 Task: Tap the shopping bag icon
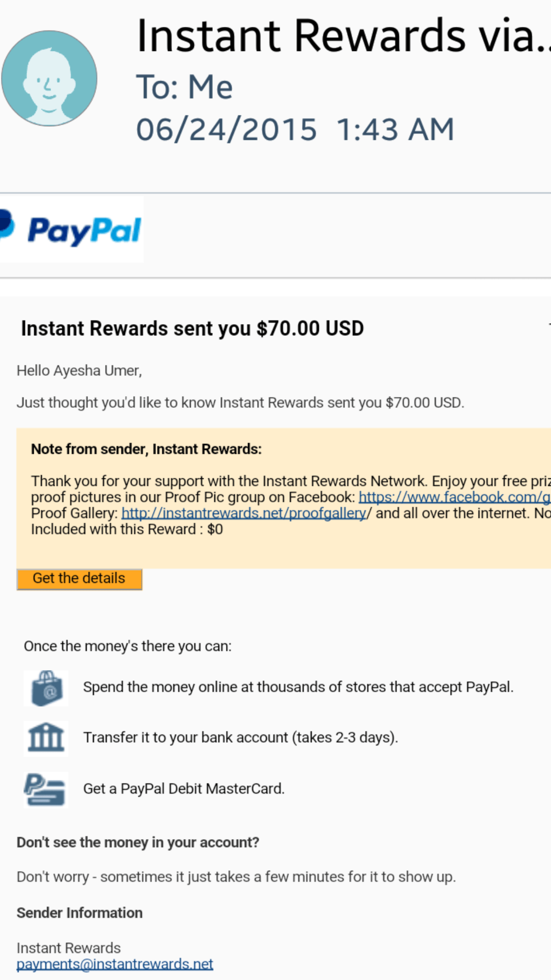(x=46, y=689)
